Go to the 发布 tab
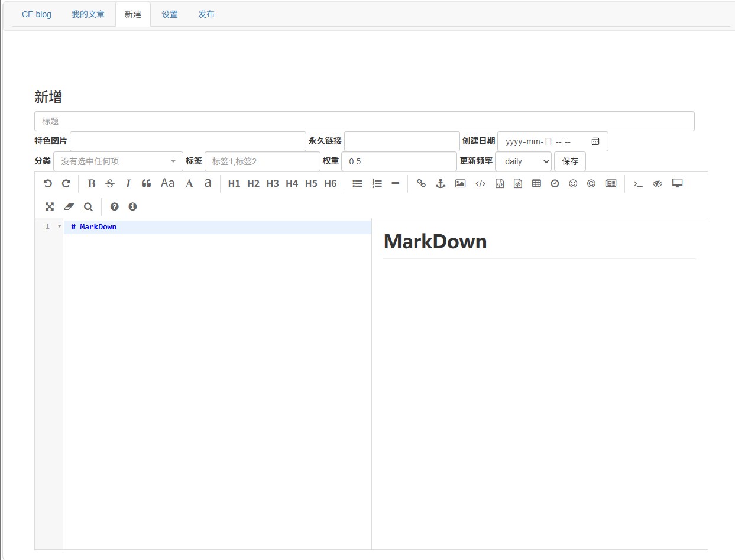The image size is (735, 560). pos(206,14)
